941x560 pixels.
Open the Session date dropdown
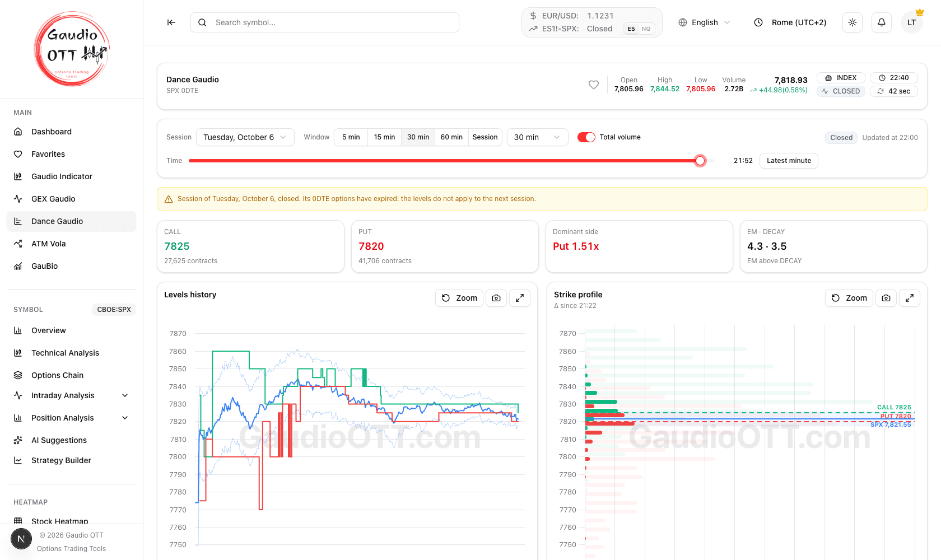tap(245, 137)
